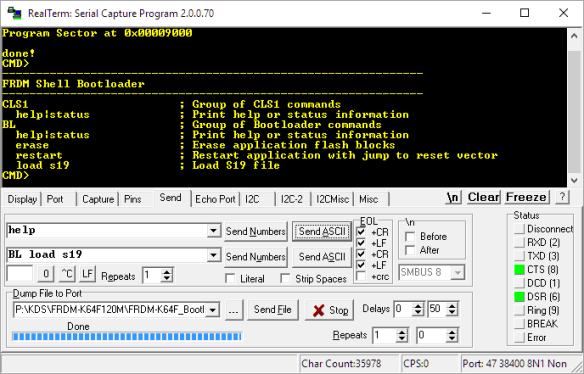The image size is (584, 374).
Task: Open the dump file path dropdown
Action: 213,310
